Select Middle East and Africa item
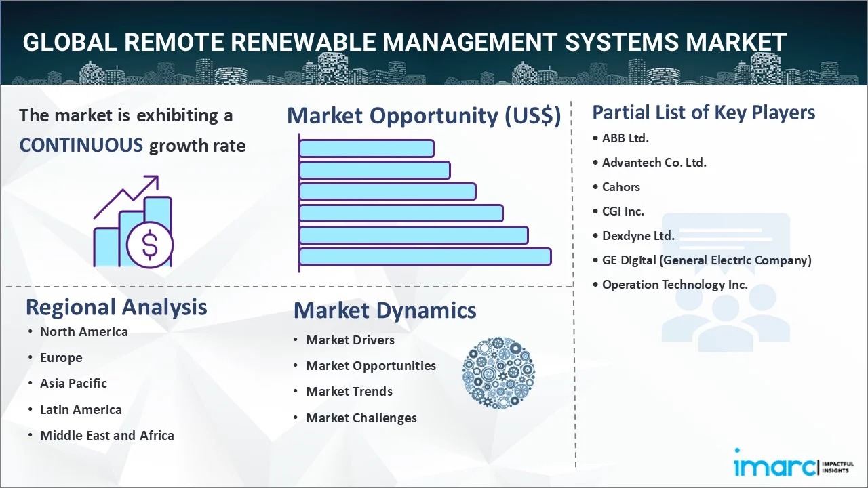The image size is (868, 488). coord(106,436)
